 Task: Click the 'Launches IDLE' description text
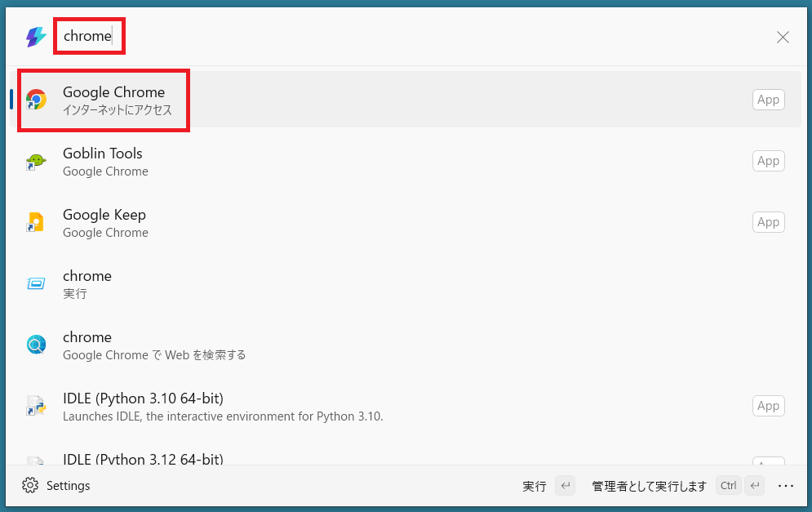(223, 416)
